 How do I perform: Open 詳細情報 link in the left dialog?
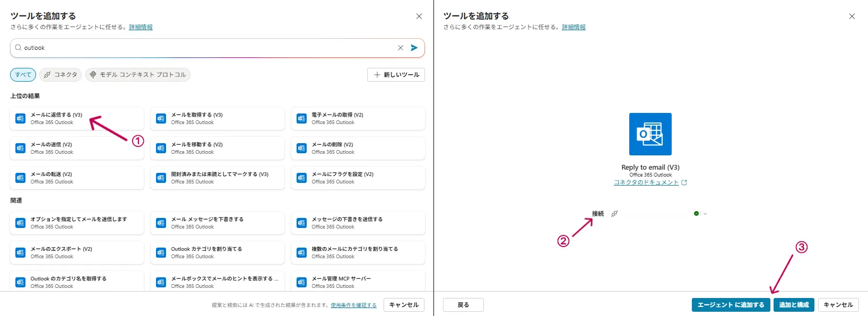point(141,27)
